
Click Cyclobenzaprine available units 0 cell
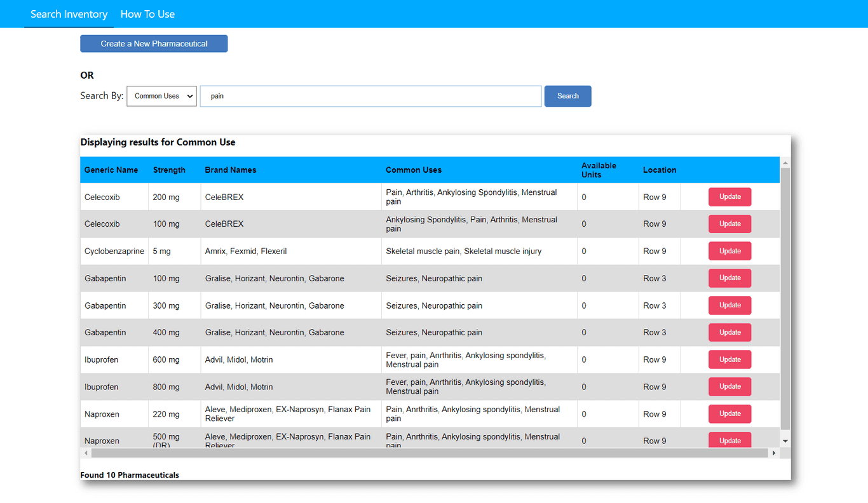tap(608, 251)
